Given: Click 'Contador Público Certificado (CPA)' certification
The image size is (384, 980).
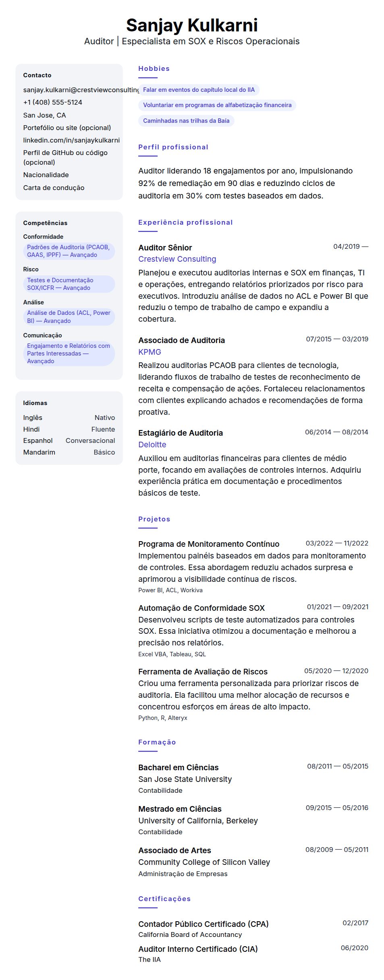Looking at the screenshot, I should coord(203,924).
